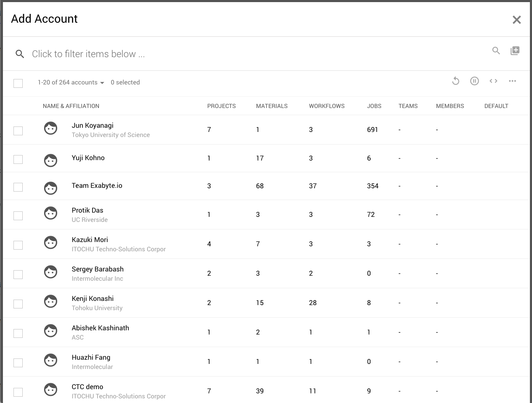This screenshot has height=403, width=532.
Task: Check the select-all checkbox in the header row
Action: (18, 83)
